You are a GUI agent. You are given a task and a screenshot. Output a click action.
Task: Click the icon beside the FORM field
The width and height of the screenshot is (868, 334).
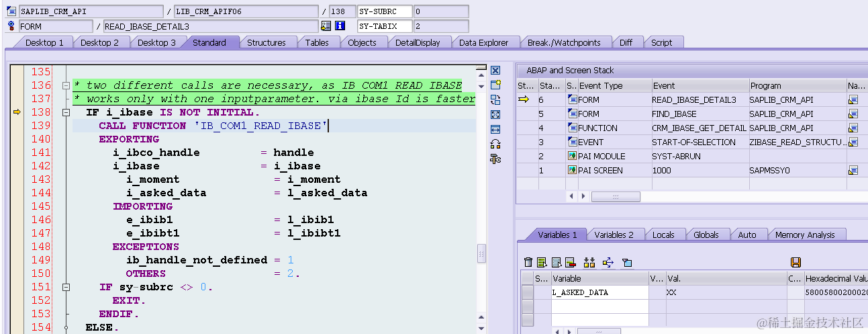[11, 26]
